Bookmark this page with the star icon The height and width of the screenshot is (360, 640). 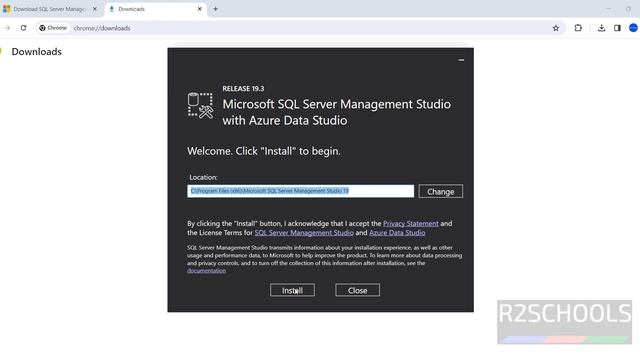pyautogui.click(x=556, y=28)
